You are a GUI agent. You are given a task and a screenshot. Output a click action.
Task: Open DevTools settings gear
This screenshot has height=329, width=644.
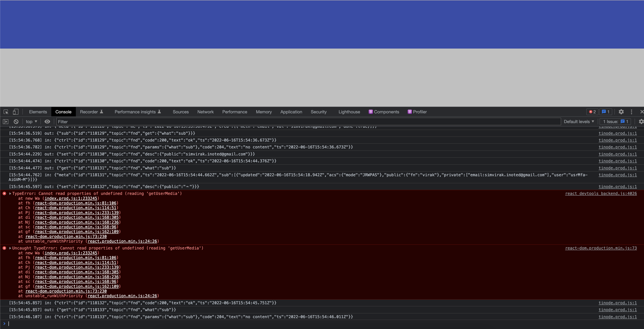click(x=621, y=112)
